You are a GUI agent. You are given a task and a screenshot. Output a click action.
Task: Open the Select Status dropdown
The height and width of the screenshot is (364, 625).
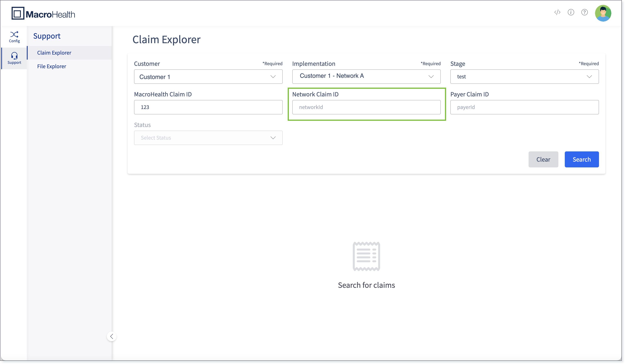click(208, 138)
